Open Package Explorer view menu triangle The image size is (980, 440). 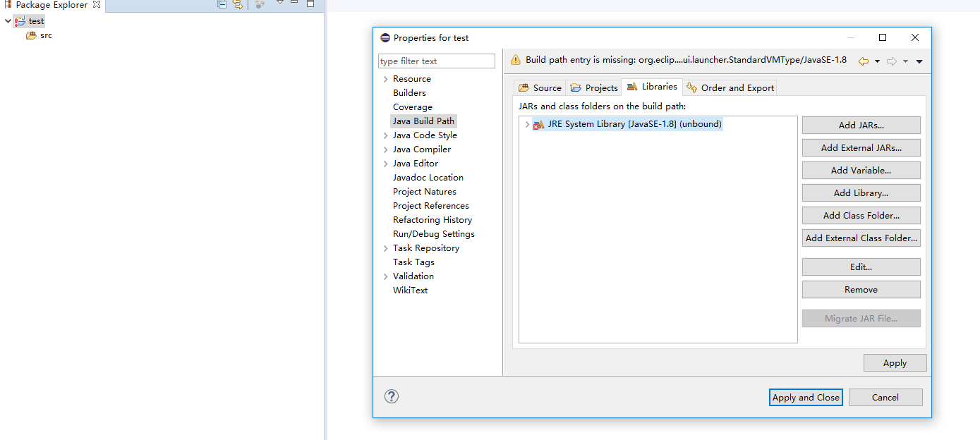click(x=279, y=3)
